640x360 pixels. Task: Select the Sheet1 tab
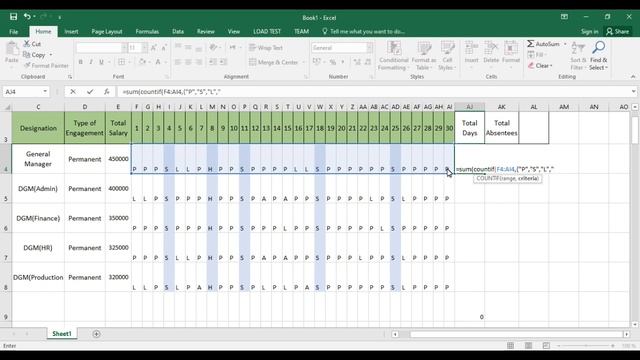coord(62,333)
